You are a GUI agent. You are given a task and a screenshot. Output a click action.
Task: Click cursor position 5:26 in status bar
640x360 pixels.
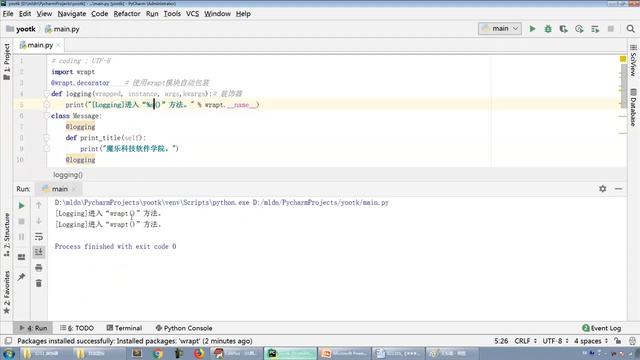click(x=501, y=340)
